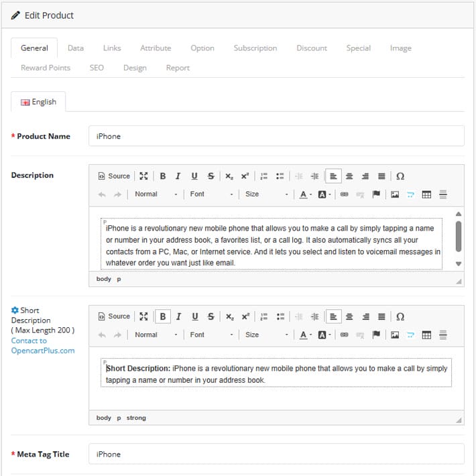The height and width of the screenshot is (476, 476).
Task: Open the Attribute tab
Action: [x=156, y=48]
